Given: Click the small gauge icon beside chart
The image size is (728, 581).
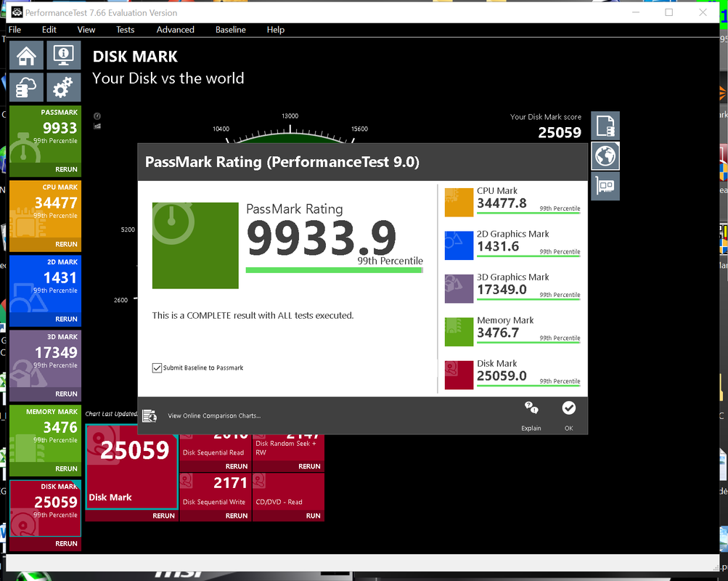Looking at the screenshot, I should (97, 116).
